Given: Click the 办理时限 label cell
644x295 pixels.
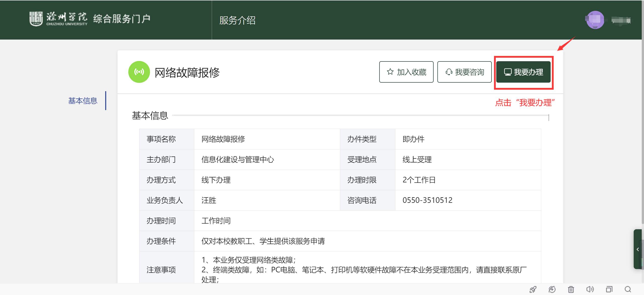Looking at the screenshot, I should coord(368,180).
